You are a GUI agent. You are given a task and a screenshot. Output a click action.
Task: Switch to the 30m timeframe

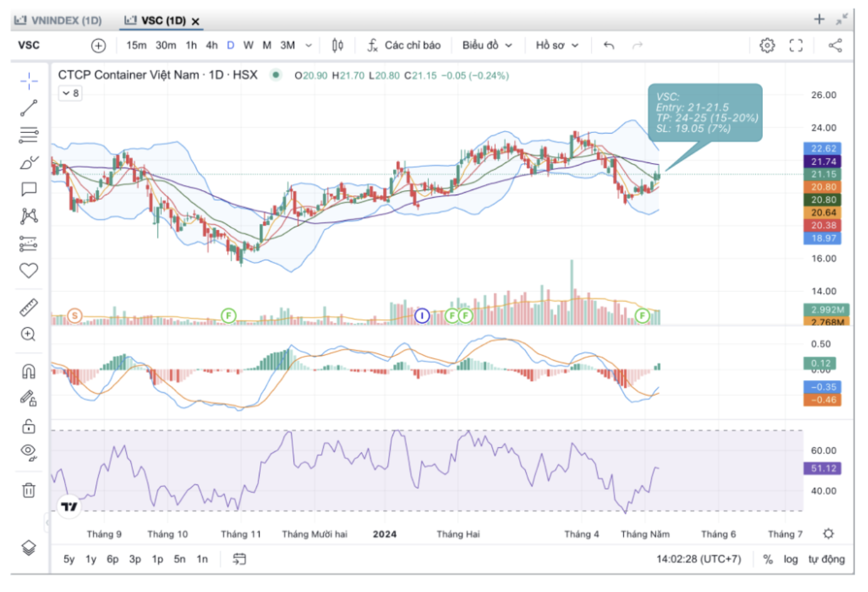coord(166,45)
